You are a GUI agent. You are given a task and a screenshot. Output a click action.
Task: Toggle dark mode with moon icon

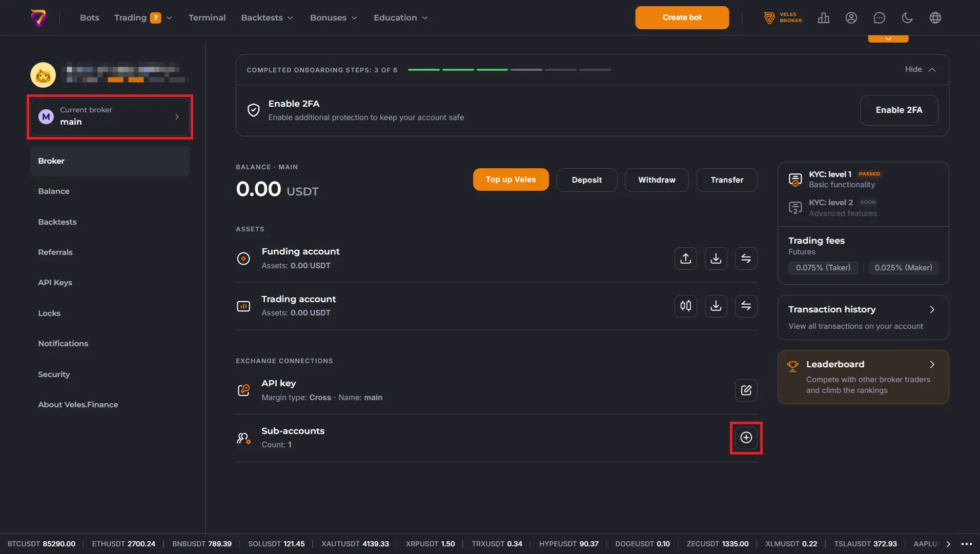[x=907, y=17]
